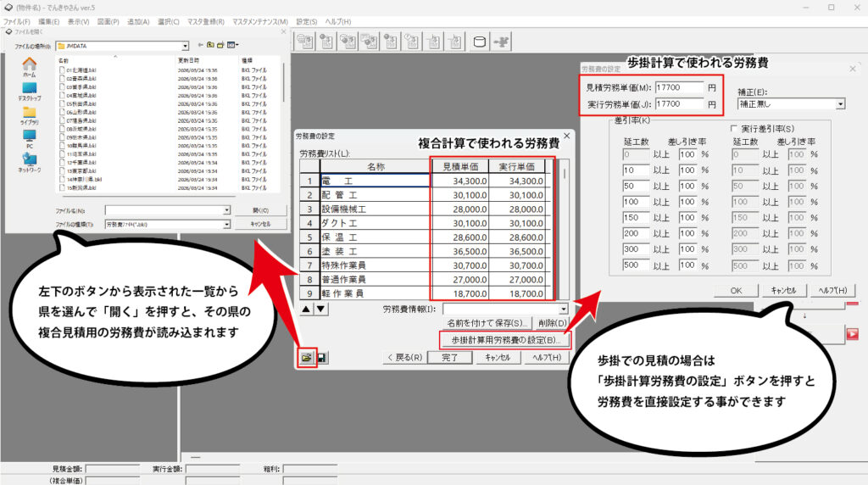Click the floppy disk save icon beside open-folder icon
This screenshot has width=868, height=485.
tap(321, 358)
